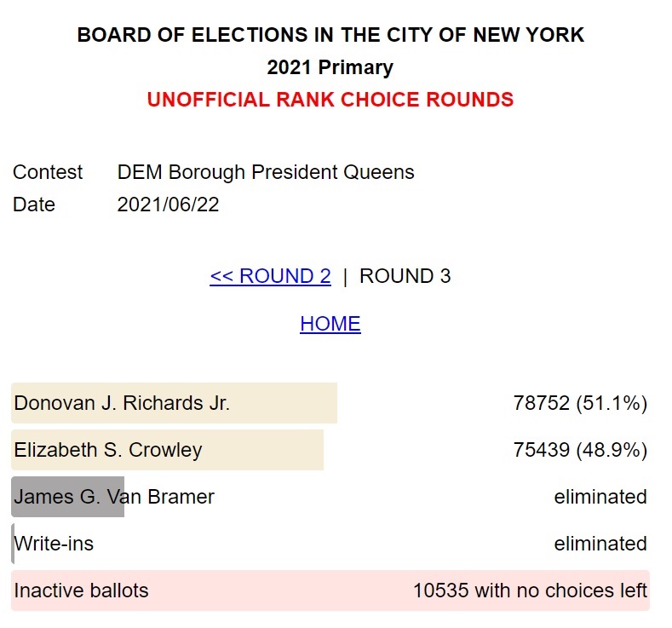The height and width of the screenshot is (628, 672).
Task: Click James G. Van Bramer's name
Action: (x=114, y=497)
